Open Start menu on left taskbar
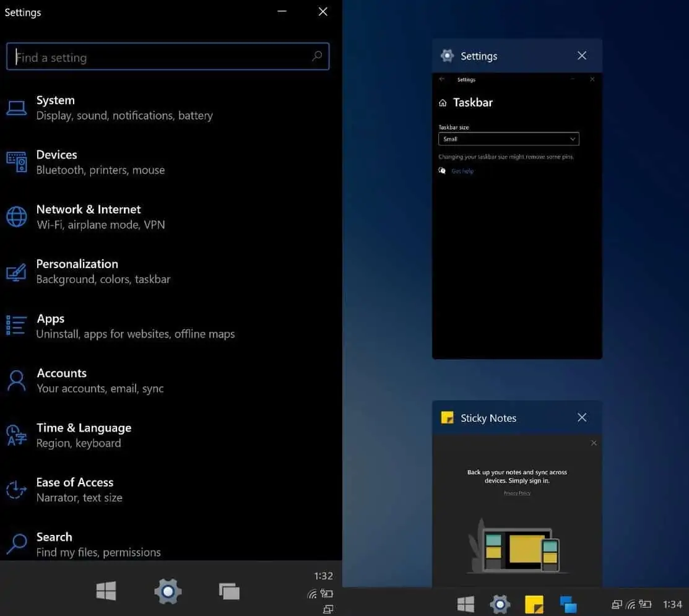 pyautogui.click(x=106, y=591)
